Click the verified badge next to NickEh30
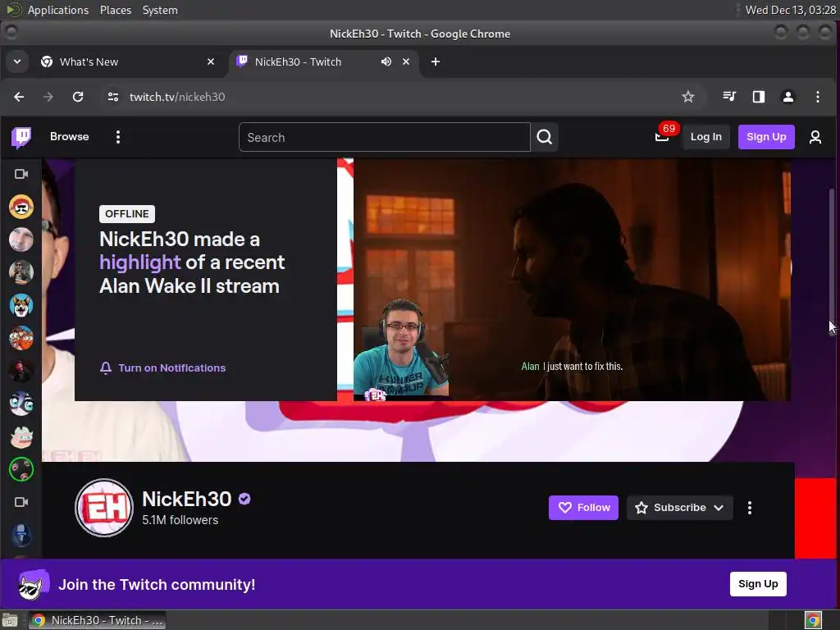840x630 pixels. click(x=244, y=499)
